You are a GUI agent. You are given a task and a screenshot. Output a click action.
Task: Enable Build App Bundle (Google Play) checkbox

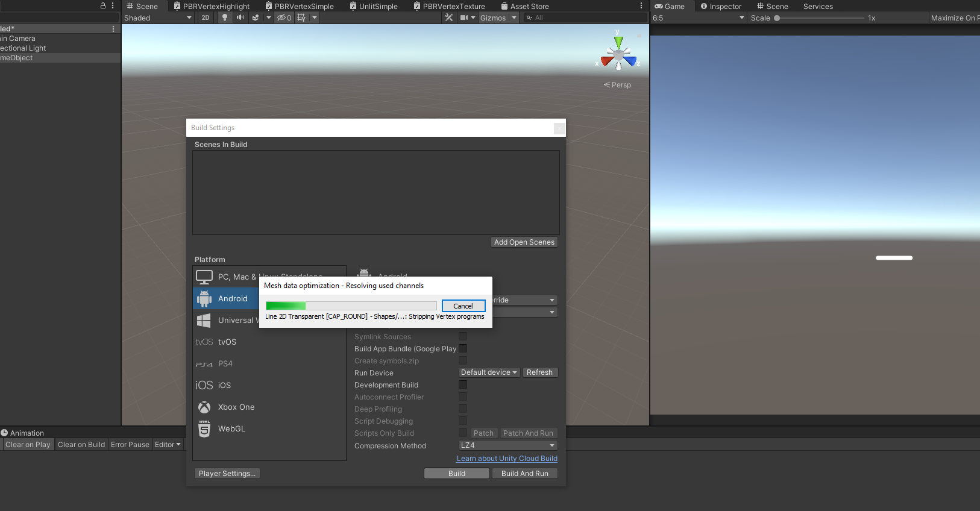click(x=463, y=348)
